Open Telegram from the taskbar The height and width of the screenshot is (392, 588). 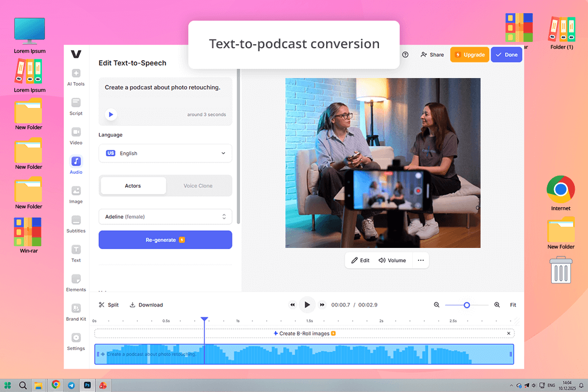click(x=71, y=385)
